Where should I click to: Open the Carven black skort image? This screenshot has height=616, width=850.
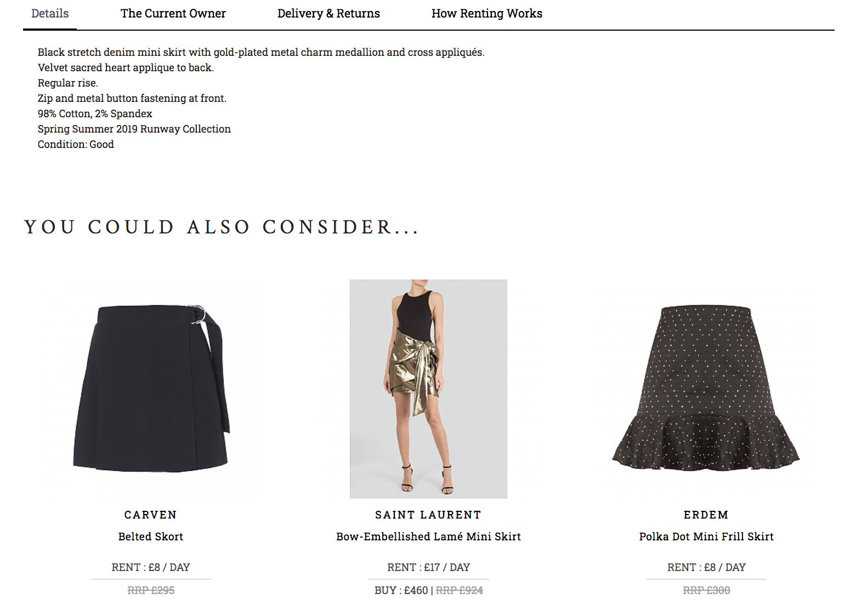coord(151,389)
